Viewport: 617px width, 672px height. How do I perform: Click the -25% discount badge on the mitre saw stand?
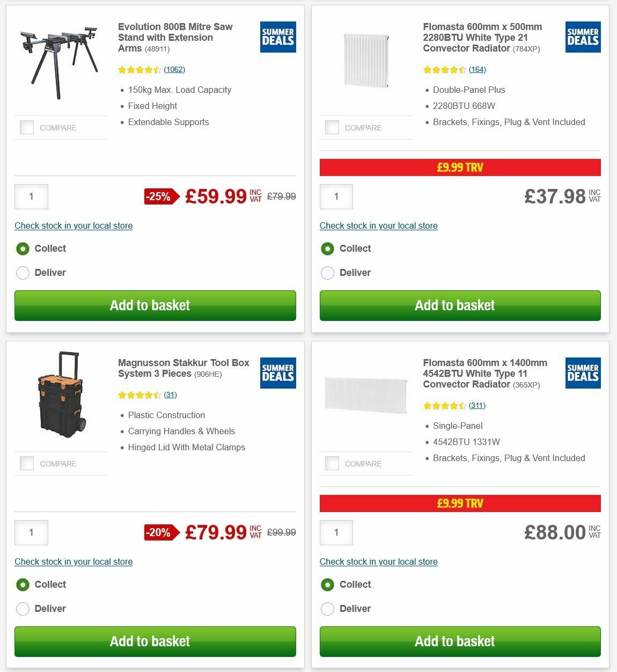click(x=159, y=196)
